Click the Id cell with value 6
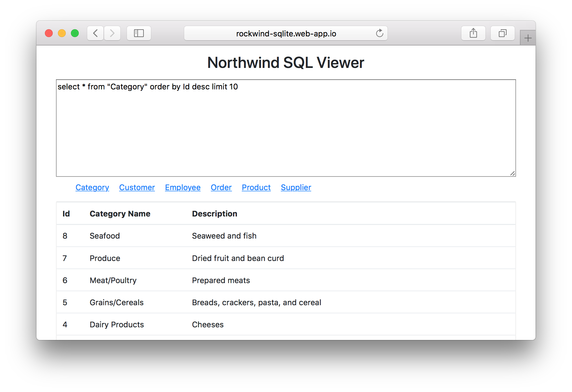The image size is (572, 392). pos(65,280)
